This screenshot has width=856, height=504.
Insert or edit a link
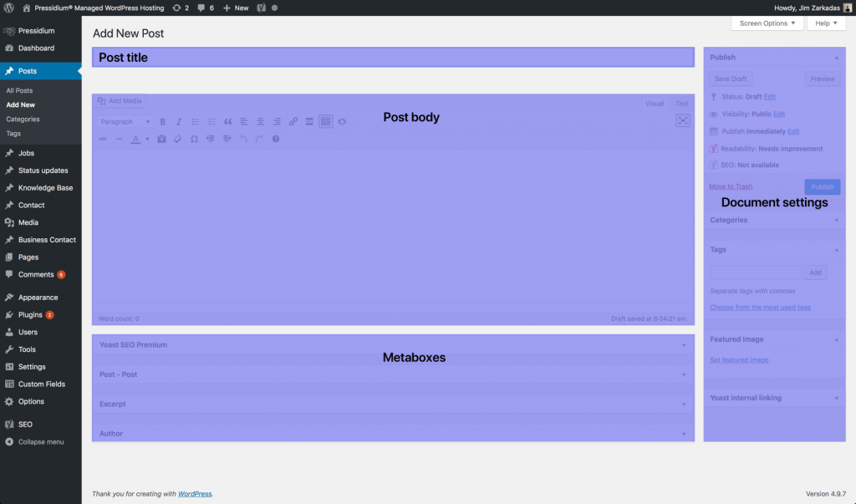[293, 122]
